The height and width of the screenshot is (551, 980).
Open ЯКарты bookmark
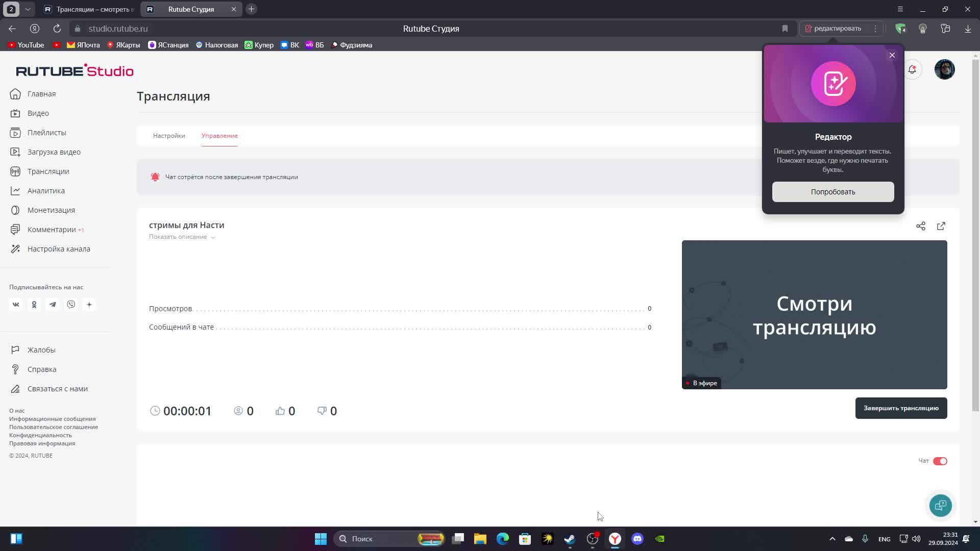tap(123, 45)
